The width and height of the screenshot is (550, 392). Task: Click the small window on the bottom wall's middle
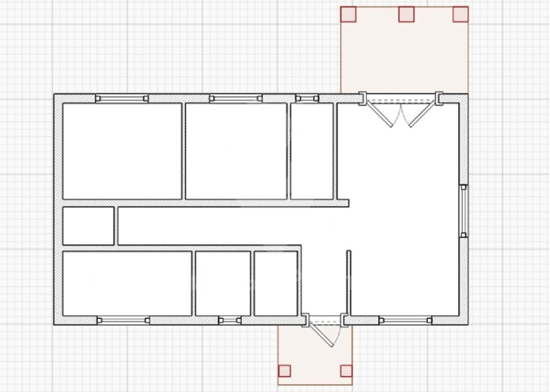(x=230, y=320)
